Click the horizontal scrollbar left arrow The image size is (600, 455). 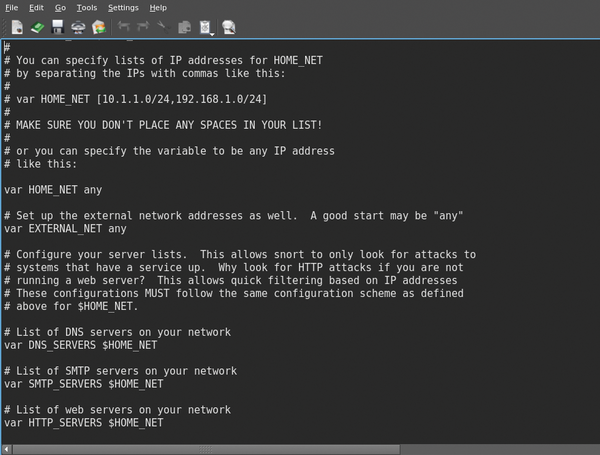(x=7, y=448)
